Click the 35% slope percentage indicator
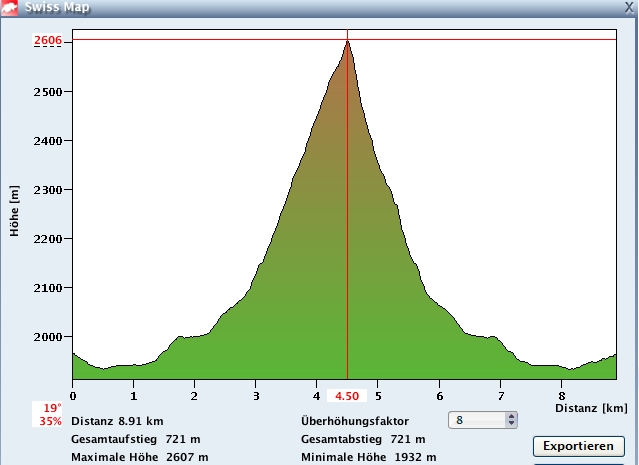This screenshot has width=639, height=465. pyautogui.click(x=52, y=421)
